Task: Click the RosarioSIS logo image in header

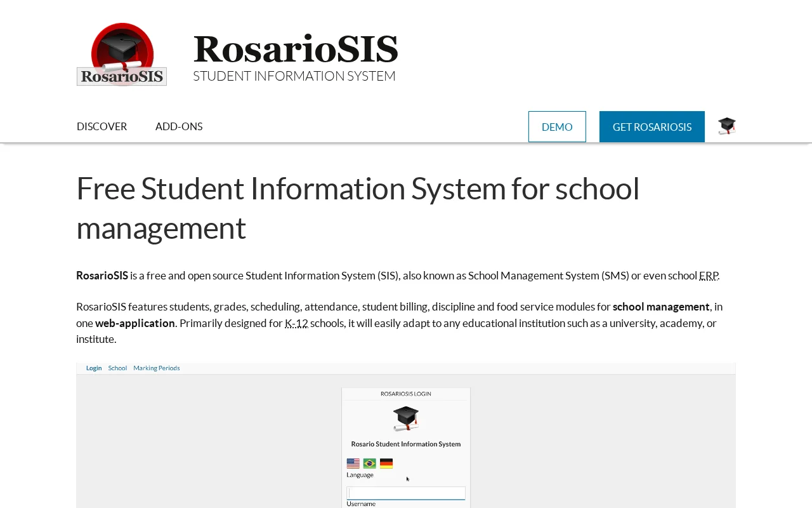Action: 122,54
